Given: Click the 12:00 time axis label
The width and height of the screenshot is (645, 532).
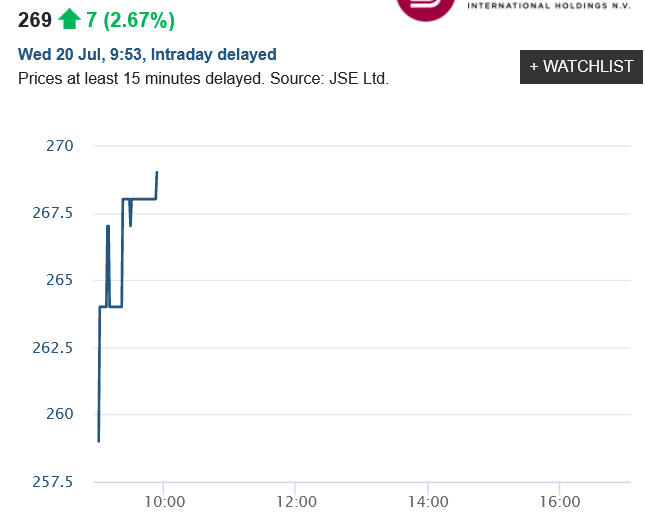Looking at the screenshot, I should [x=296, y=501].
